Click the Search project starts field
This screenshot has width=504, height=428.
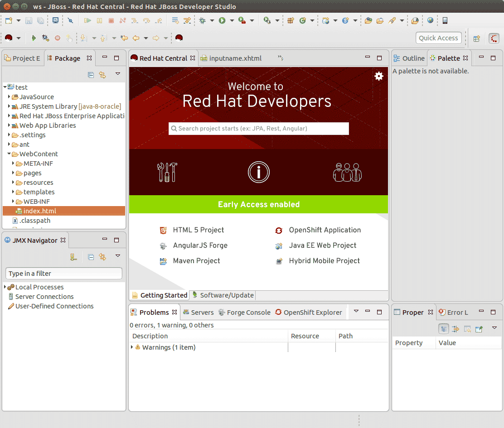[259, 129]
